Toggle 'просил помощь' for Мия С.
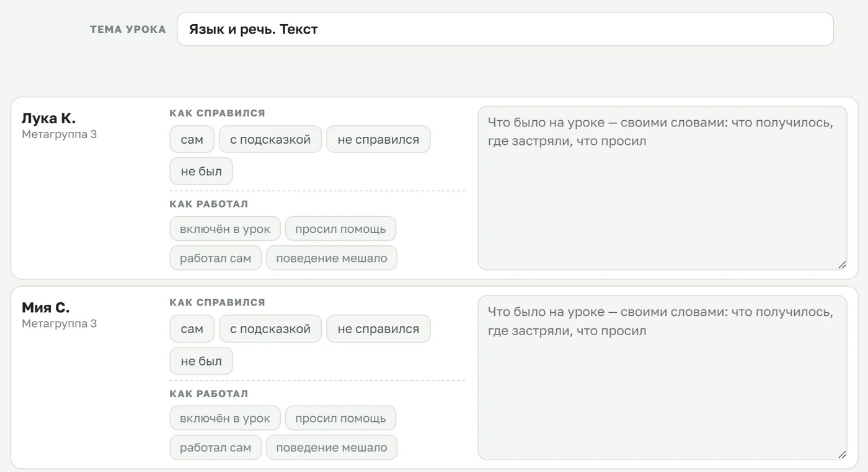Image resolution: width=868 pixels, height=472 pixels. pos(340,418)
